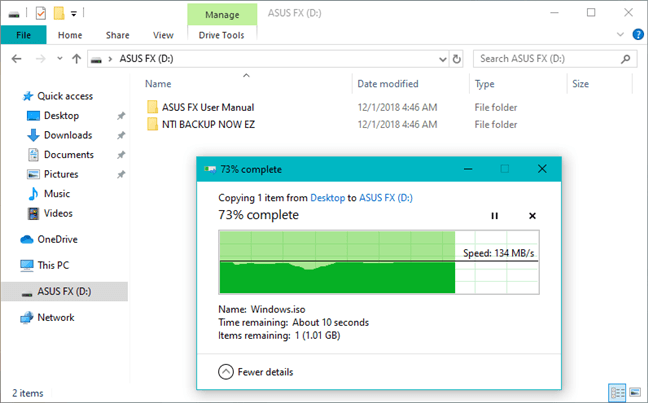Viewport: 648px width, 403px height.
Task: Switch to the Share ribbon tab
Action: point(117,35)
